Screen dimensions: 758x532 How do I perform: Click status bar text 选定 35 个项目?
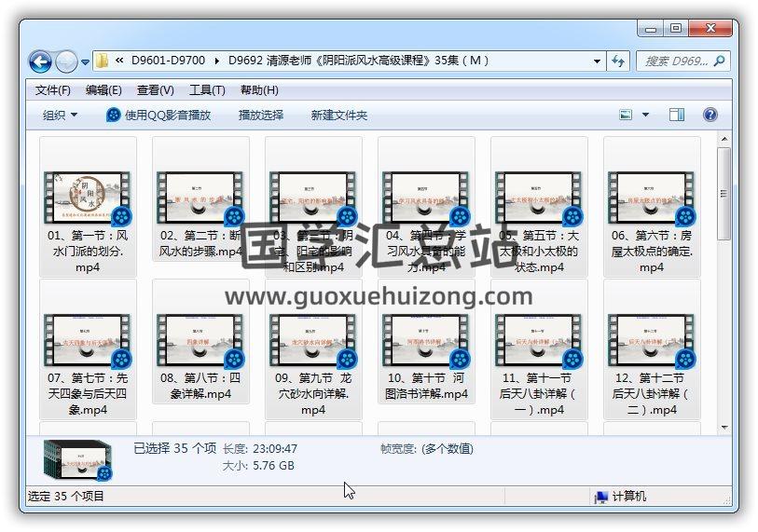[x=66, y=497]
